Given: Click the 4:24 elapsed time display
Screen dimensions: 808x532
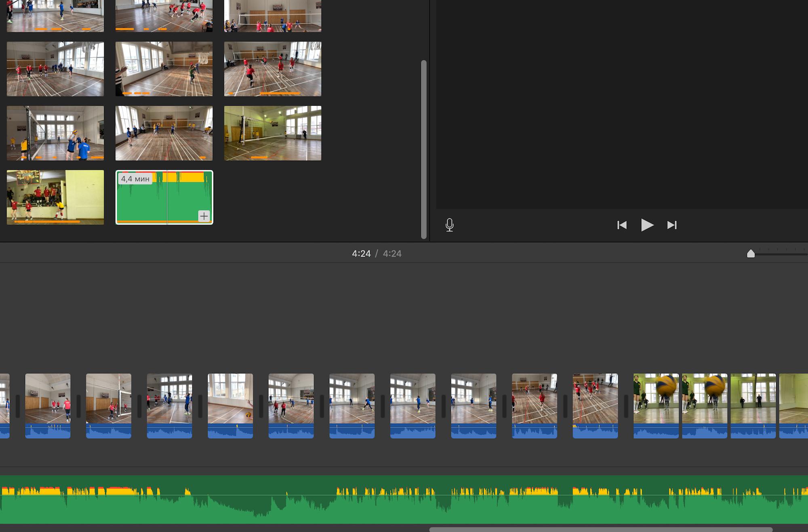Looking at the screenshot, I should [362, 253].
